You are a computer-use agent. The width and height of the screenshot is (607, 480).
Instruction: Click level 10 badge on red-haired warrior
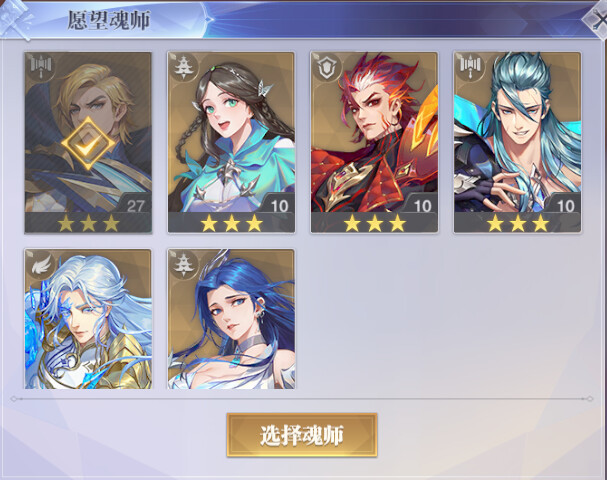tap(422, 206)
